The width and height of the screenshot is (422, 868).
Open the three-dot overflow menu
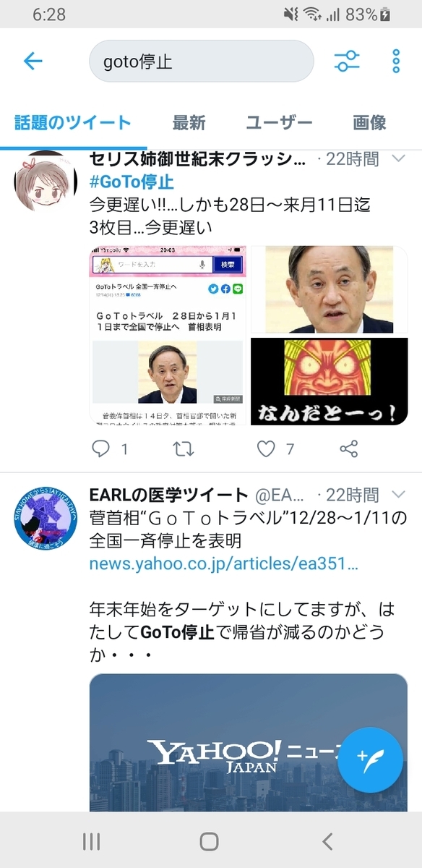(x=396, y=61)
